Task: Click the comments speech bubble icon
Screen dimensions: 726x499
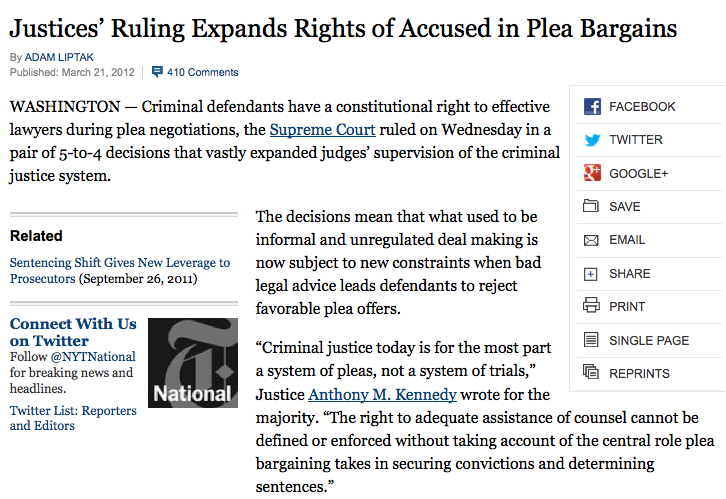Action: 157,72
